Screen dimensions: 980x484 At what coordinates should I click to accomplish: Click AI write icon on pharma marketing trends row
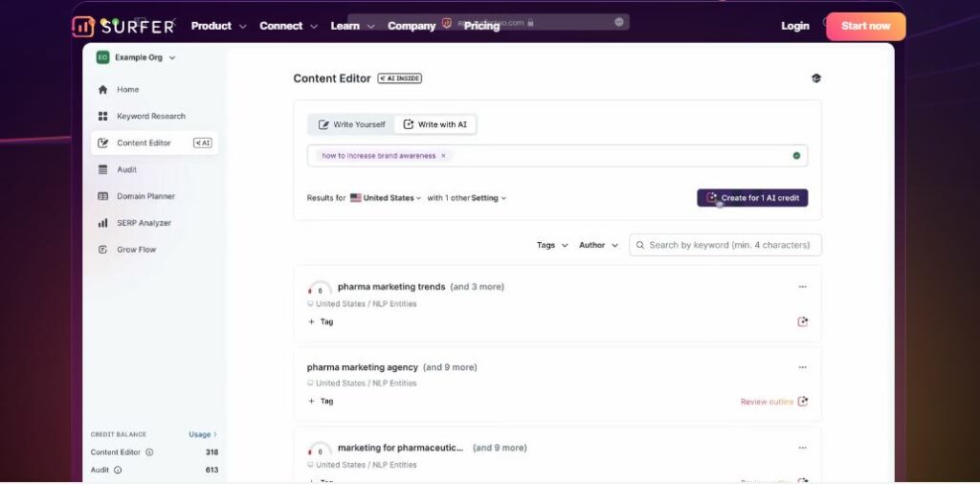point(803,321)
